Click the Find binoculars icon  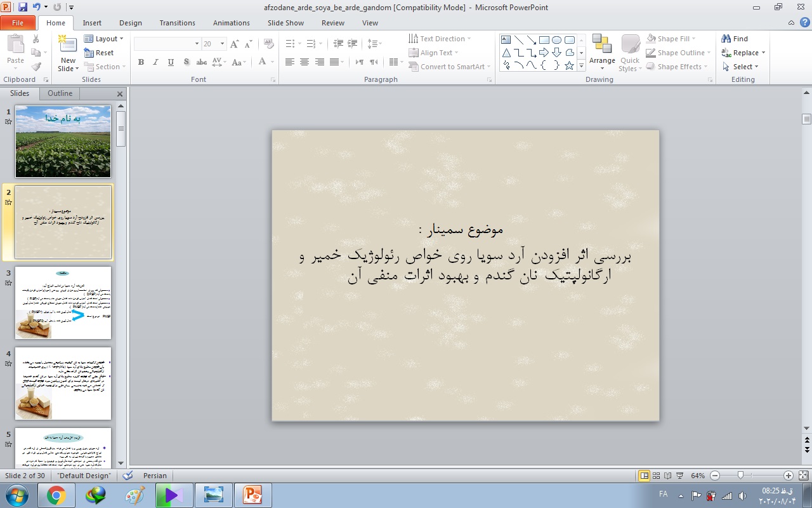tap(726, 39)
